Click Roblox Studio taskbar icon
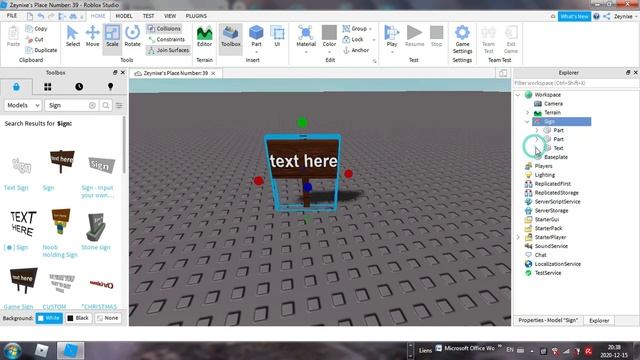This screenshot has height=360, width=640. [70, 351]
